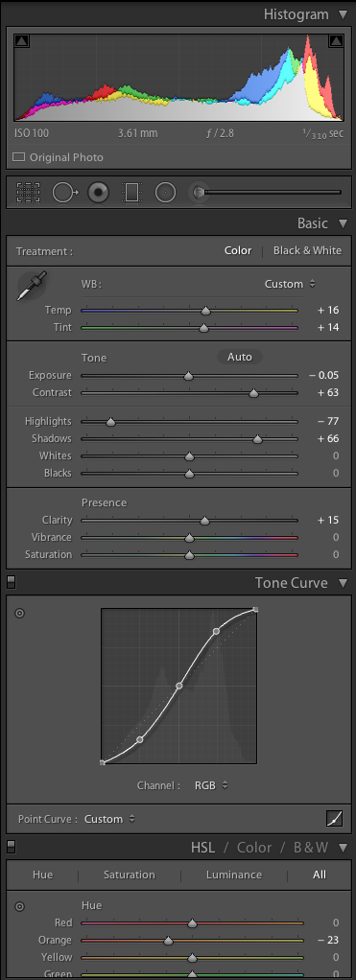The height and width of the screenshot is (980, 356).
Task: Select the Crop Overlay tool
Action: [28, 193]
